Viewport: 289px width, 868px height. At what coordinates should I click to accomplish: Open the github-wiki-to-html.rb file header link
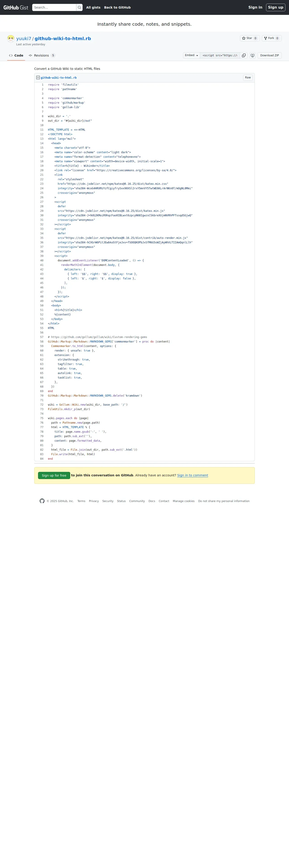click(x=59, y=78)
